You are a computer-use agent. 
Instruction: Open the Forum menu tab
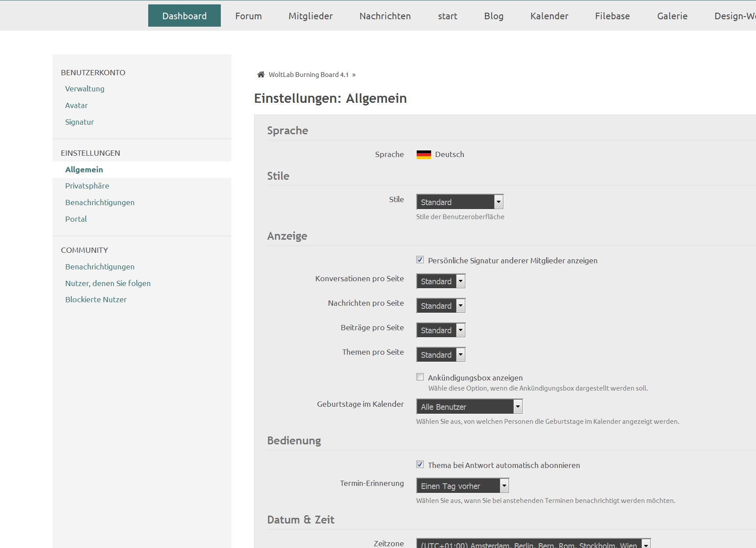(x=248, y=16)
